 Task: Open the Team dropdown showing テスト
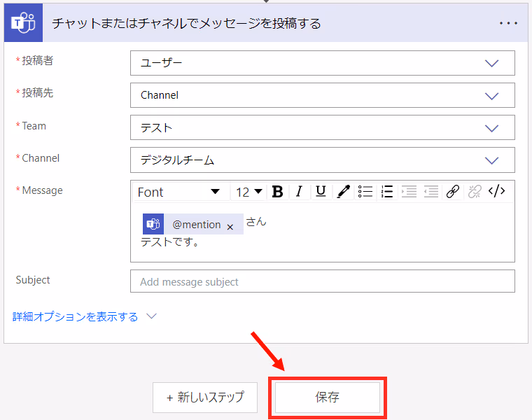tap(322, 127)
